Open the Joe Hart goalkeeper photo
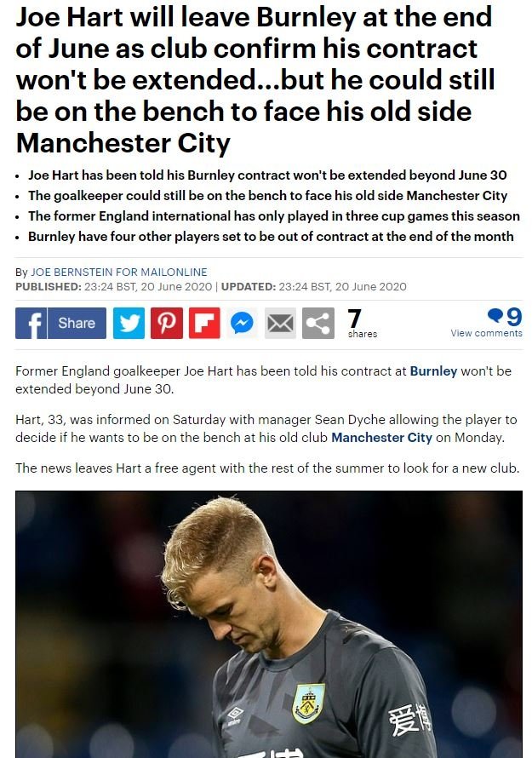The height and width of the screenshot is (758, 532). pyautogui.click(x=269, y=624)
